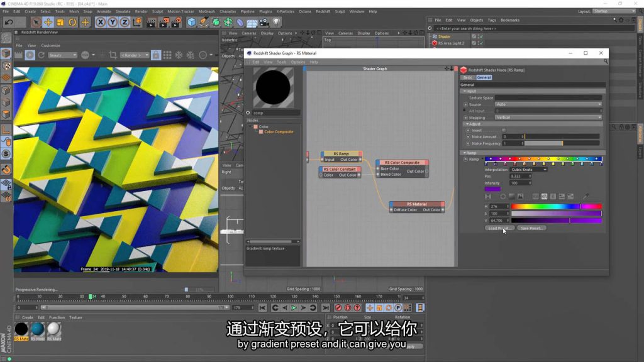The height and width of the screenshot is (362, 644).
Task: Open the Mapping dropdown set to Vertical
Action: [548, 118]
